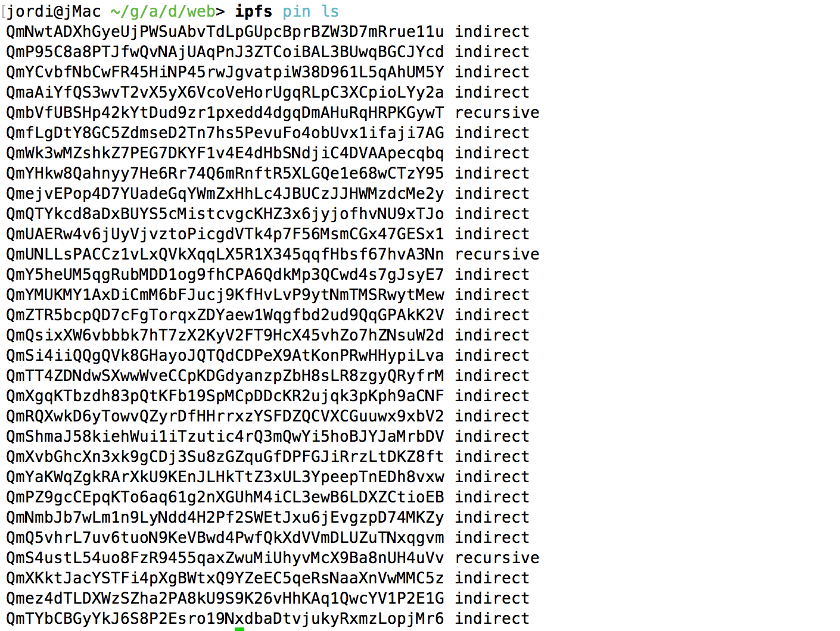The image size is (840, 631).
Task: Click hash starting with QmYHkw8Qahnyy7
Action: click(225, 173)
